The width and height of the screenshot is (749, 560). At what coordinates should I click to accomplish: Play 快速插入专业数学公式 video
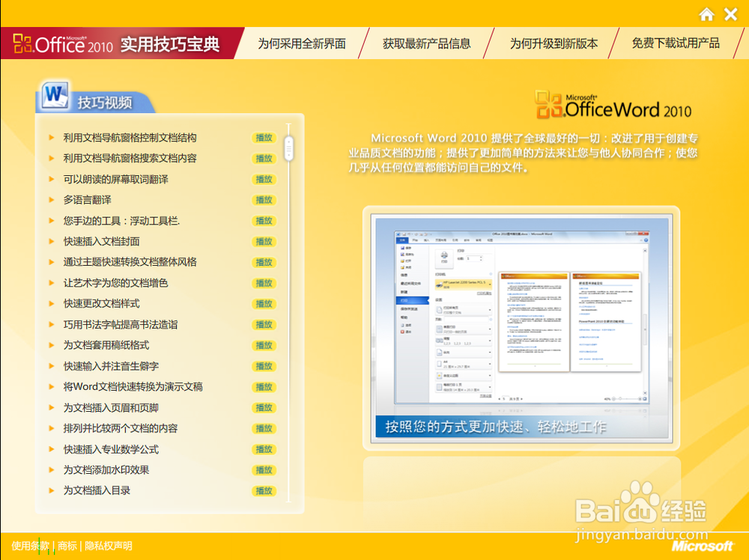264,449
